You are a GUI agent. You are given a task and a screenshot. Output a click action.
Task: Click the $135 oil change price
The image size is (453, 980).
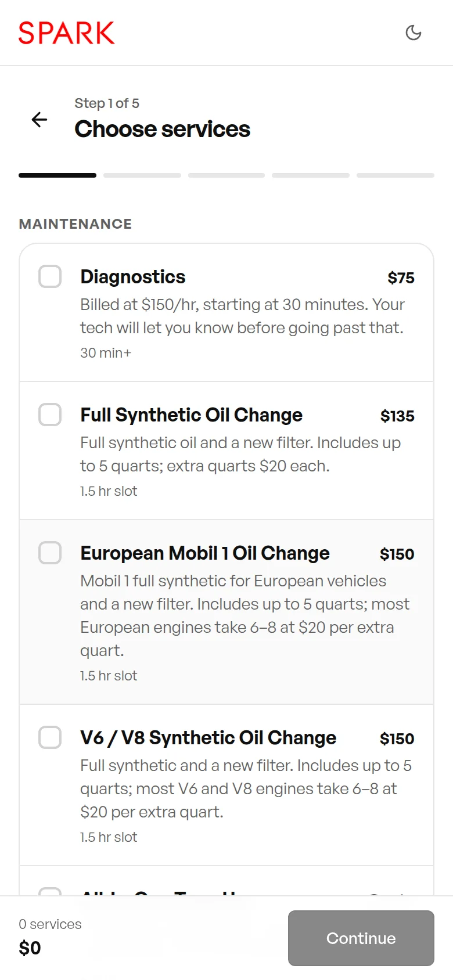pos(398,416)
